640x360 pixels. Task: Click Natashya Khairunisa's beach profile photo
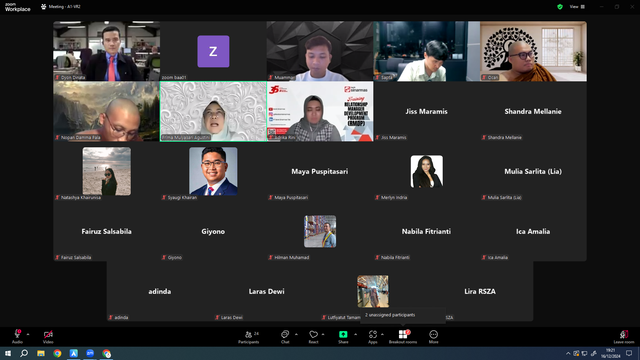107,171
